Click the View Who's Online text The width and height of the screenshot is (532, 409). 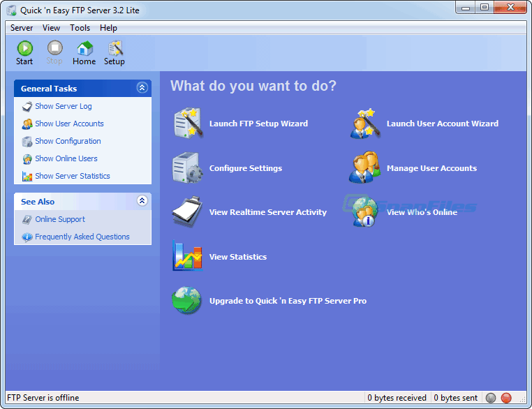click(422, 212)
